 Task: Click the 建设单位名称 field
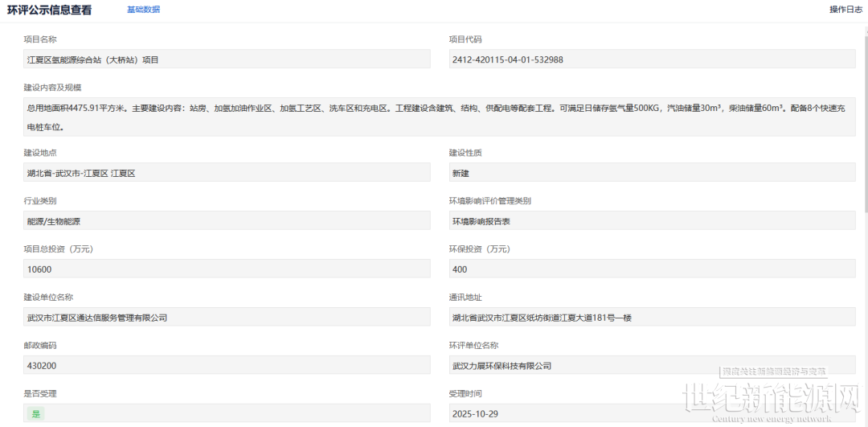[227, 318]
